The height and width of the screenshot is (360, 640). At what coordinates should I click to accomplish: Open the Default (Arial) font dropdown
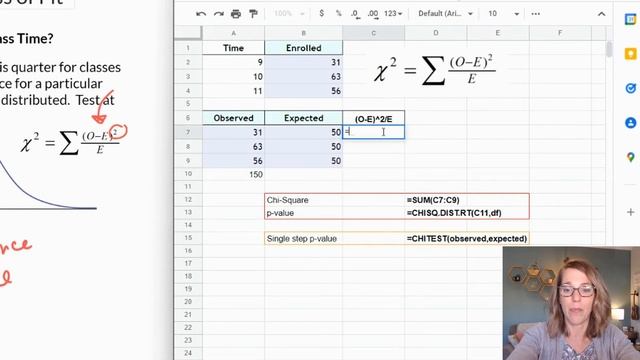click(x=445, y=13)
